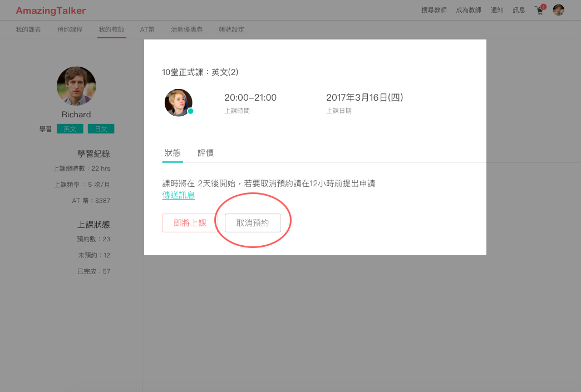Click 已完成：57 entry
Screen dimensions: 581x392
point(93,271)
